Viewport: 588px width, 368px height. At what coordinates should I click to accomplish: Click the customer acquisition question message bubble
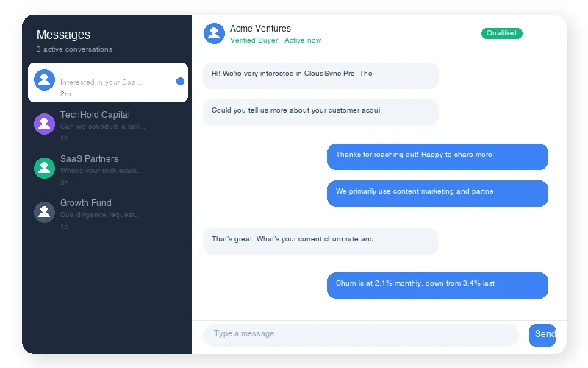coord(320,112)
